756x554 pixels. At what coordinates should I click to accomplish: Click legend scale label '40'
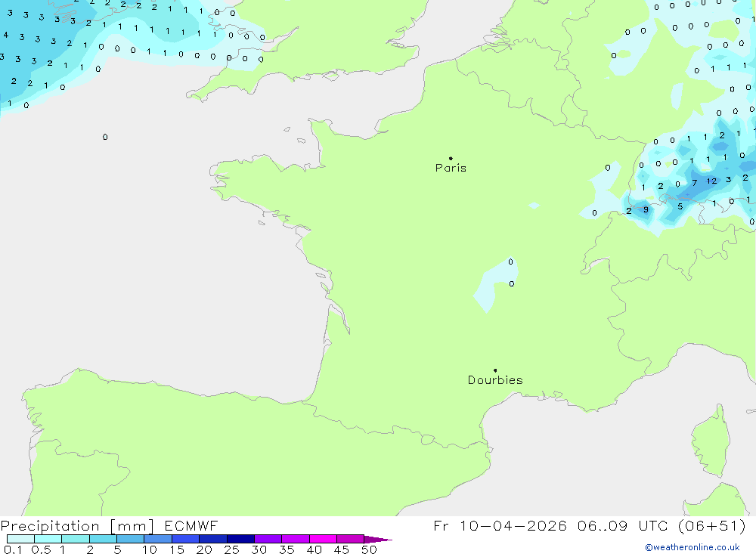pos(314,549)
